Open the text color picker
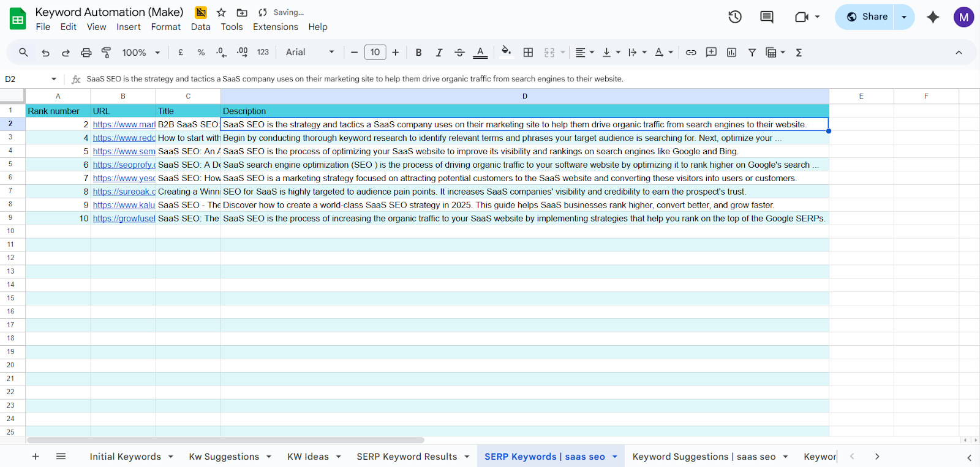The width and height of the screenshot is (980, 467). click(x=480, y=53)
